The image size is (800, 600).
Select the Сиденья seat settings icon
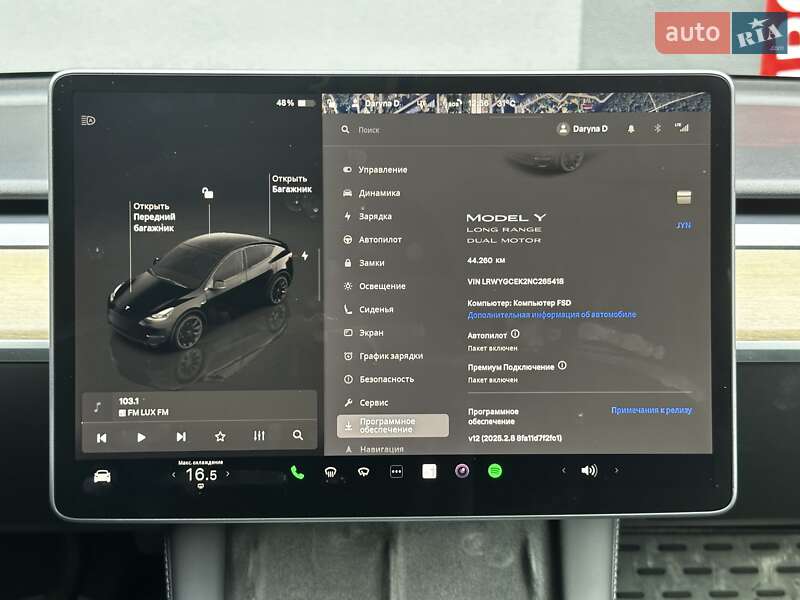(x=348, y=310)
